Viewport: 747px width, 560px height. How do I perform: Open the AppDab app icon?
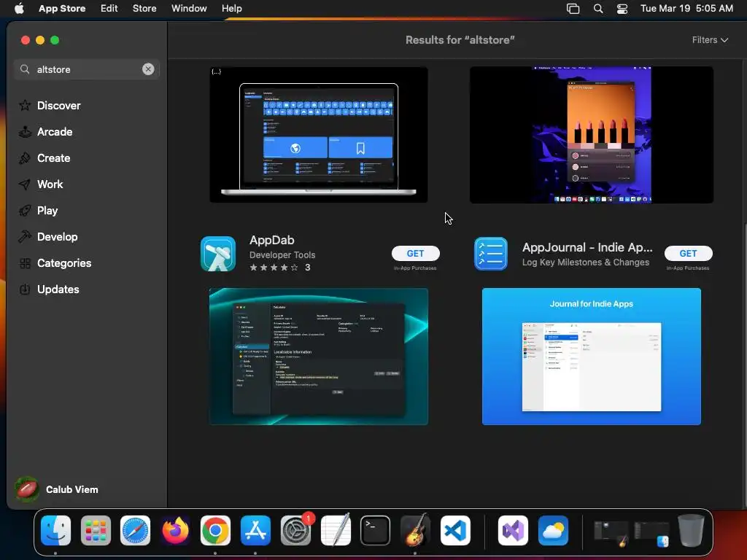click(x=218, y=254)
